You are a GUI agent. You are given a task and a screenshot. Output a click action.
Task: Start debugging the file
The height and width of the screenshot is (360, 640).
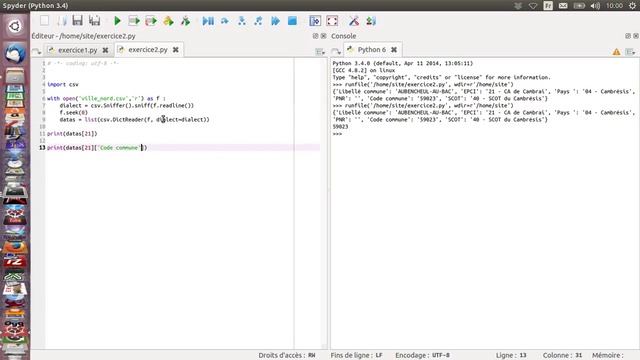(208, 21)
